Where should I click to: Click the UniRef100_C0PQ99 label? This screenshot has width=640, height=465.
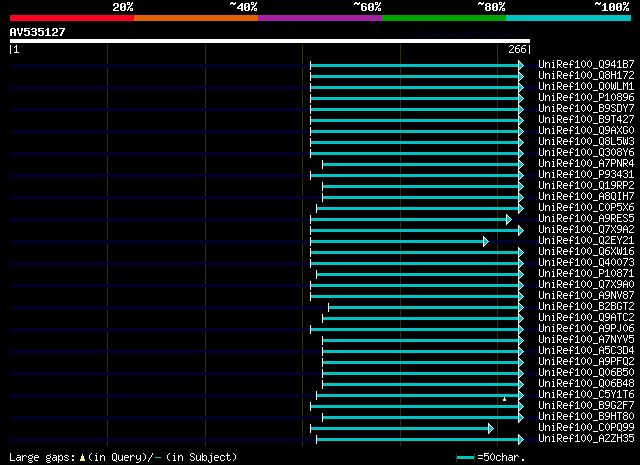(587, 428)
